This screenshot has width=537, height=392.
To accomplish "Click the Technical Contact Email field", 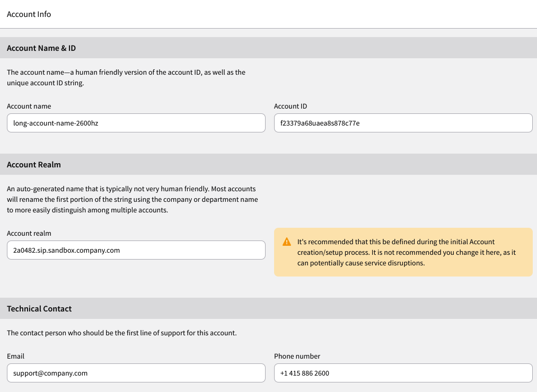I will (136, 373).
